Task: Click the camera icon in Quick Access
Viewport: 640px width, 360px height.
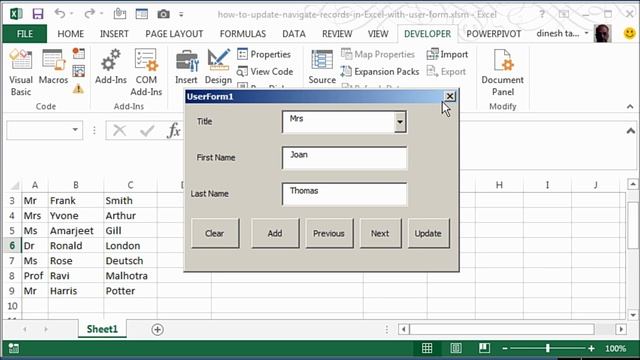Action: [164, 14]
